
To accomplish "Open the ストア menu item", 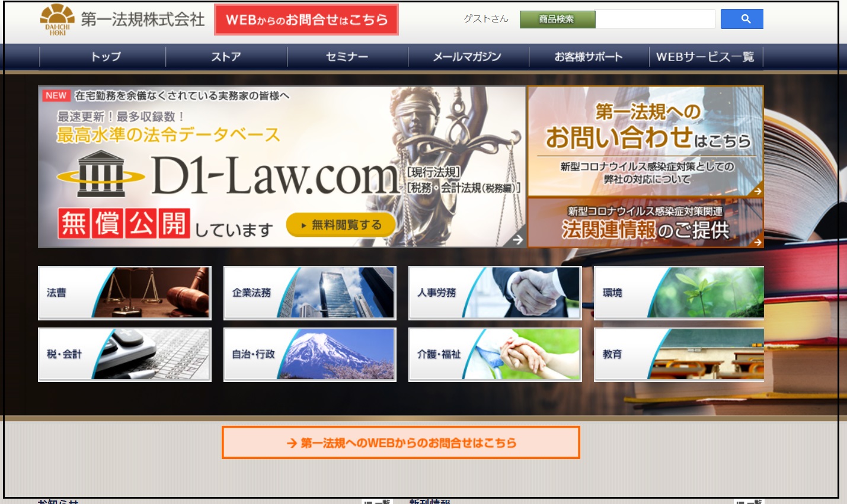I will pyautogui.click(x=226, y=57).
